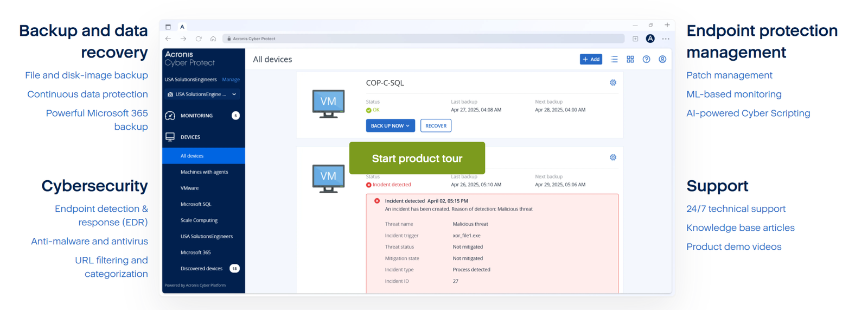Click Powerful Microsoft 365 backup link
The image size is (868, 310).
coord(97,120)
